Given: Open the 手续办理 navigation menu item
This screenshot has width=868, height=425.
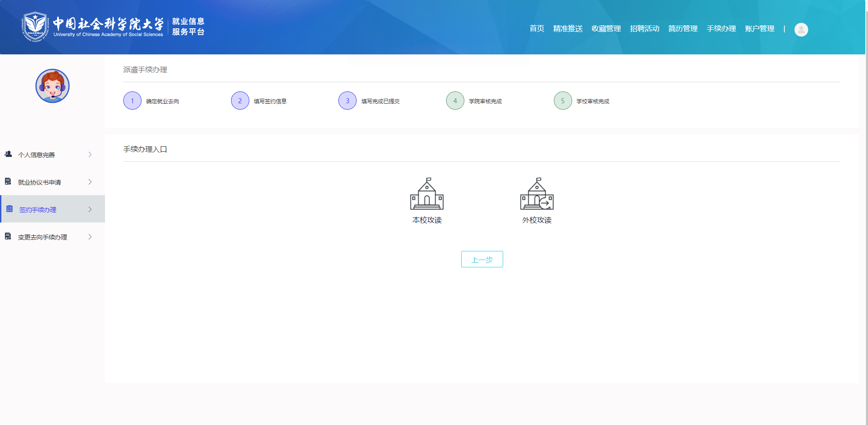Looking at the screenshot, I should pyautogui.click(x=721, y=29).
